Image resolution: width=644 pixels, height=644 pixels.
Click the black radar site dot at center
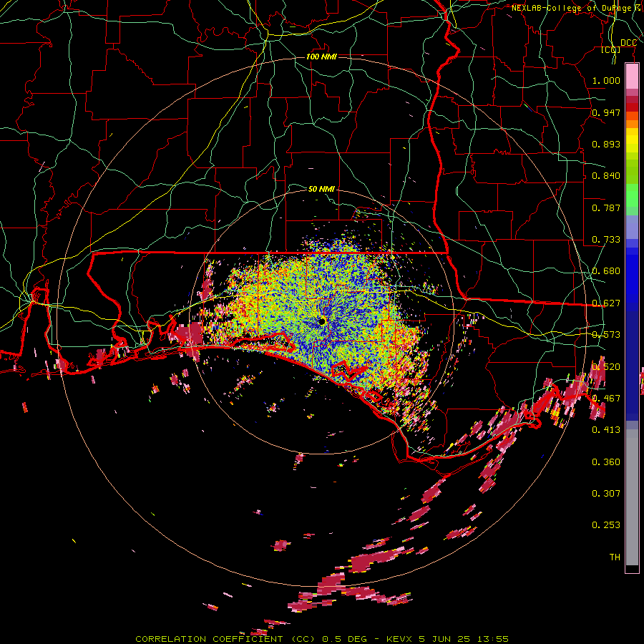321,321
